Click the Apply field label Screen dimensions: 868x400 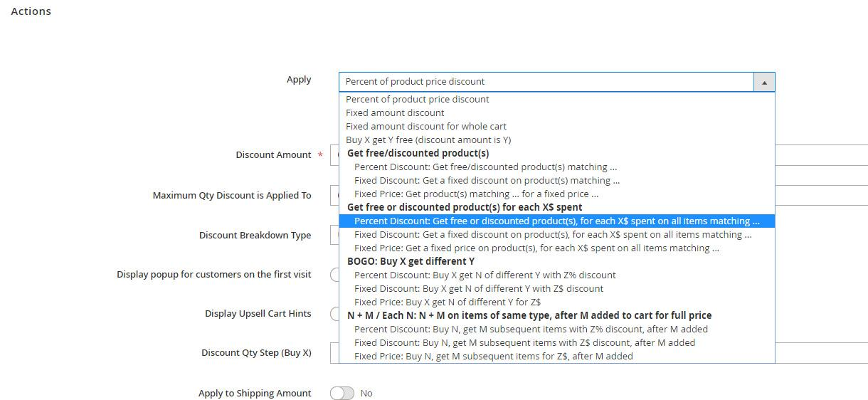(299, 79)
